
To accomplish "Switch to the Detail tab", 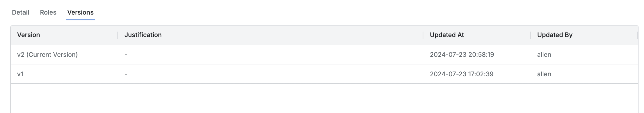I will click(x=20, y=12).
